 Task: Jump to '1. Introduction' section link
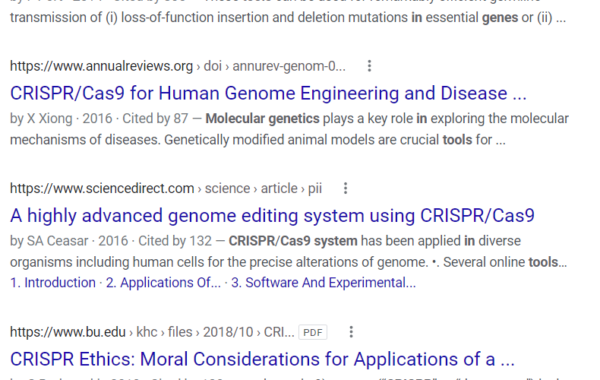point(53,282)
